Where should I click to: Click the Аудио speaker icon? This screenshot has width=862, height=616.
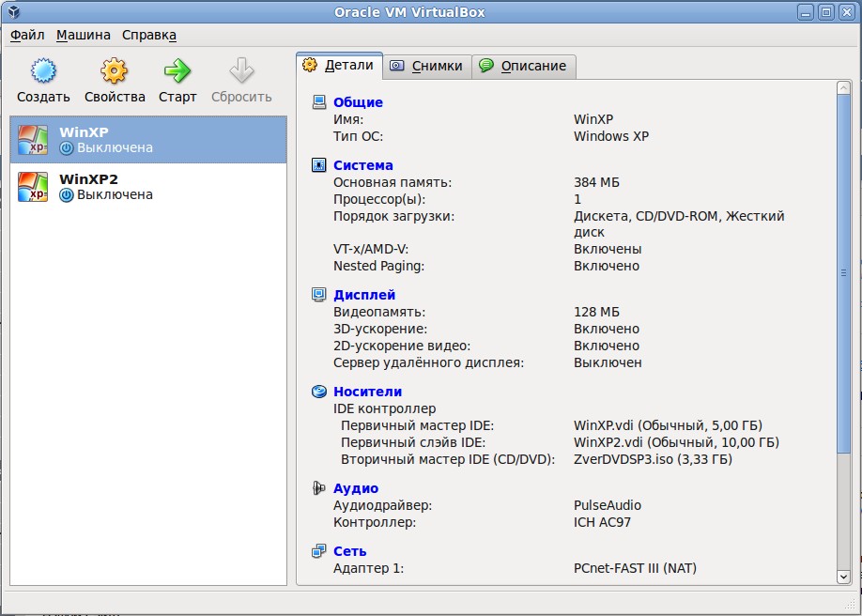pyautogui.click(x=319, y=488)
